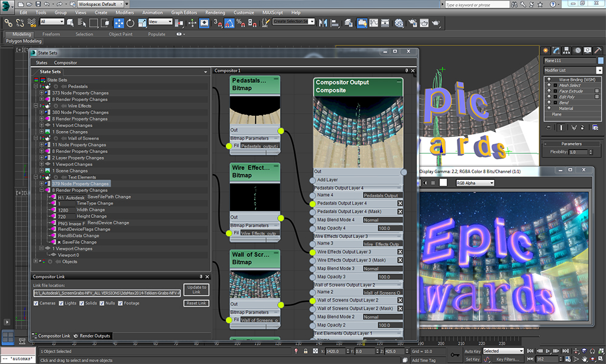Open the Motion command panel icon
This screenshot has width=606, height=364.
coord(577,50)
